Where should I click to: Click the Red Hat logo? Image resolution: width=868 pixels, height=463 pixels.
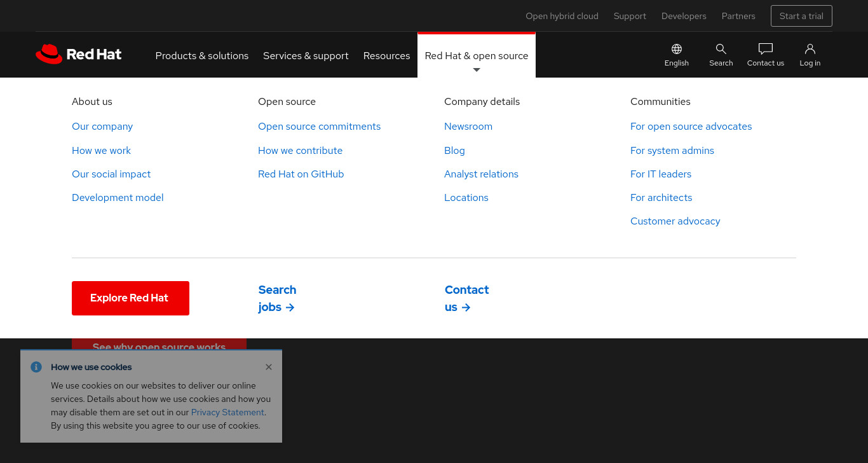79,54
